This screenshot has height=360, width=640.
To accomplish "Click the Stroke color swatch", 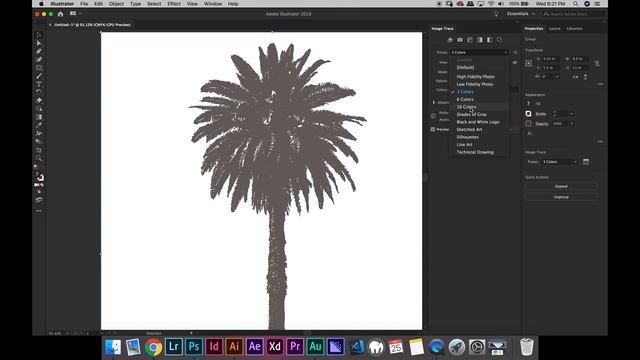I will (x=529, y=114).
